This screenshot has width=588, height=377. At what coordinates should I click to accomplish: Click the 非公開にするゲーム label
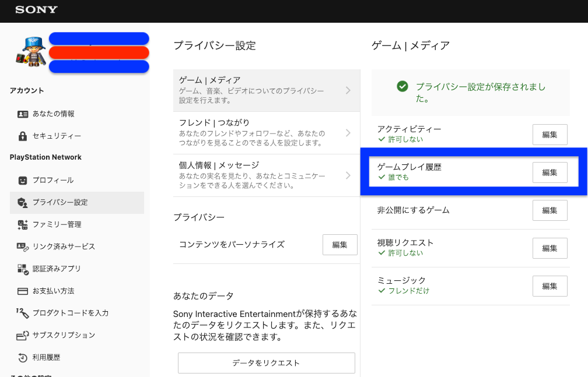tap(413, 210)
